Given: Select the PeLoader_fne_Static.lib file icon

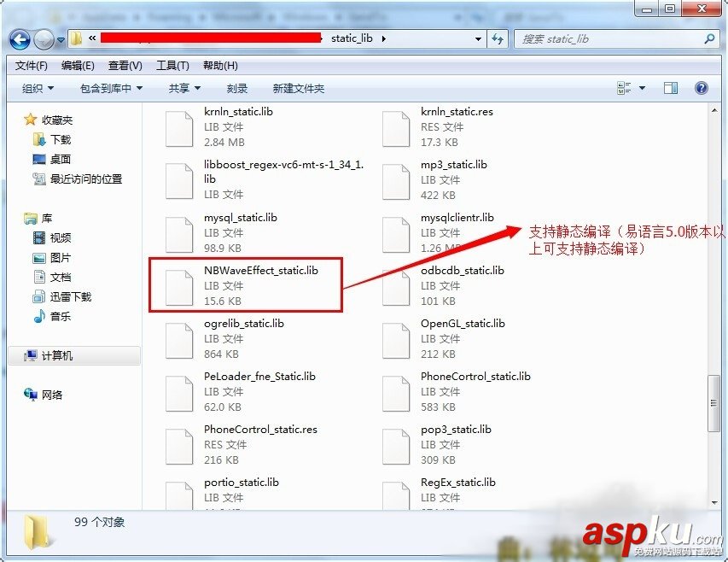Looking at the screenshot, I should (x=179, y=394).
